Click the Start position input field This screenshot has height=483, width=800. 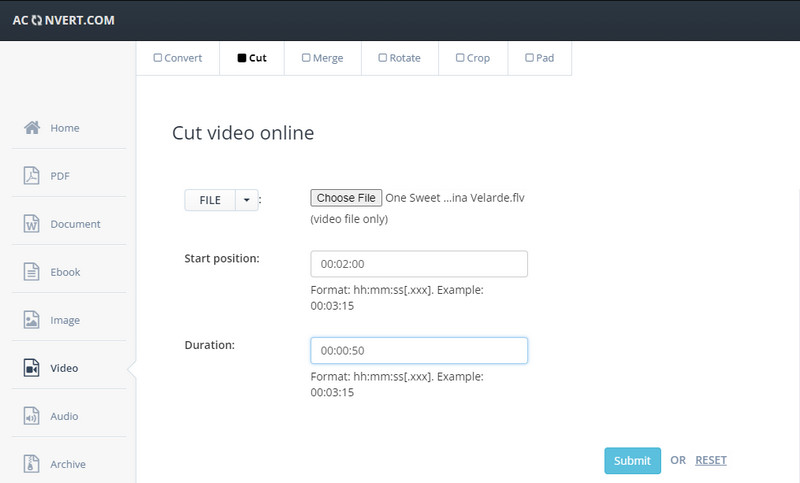(418, 264)
